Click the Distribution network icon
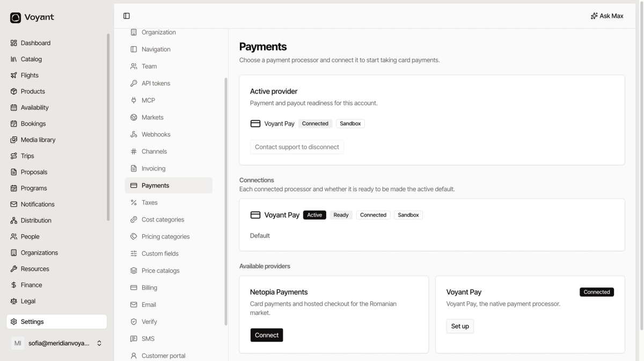 14,220
